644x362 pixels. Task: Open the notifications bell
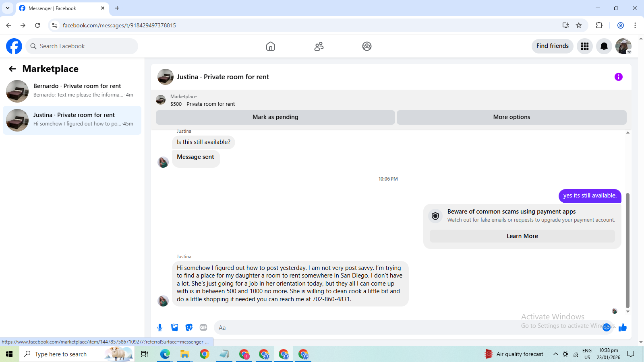coord(604,46)
